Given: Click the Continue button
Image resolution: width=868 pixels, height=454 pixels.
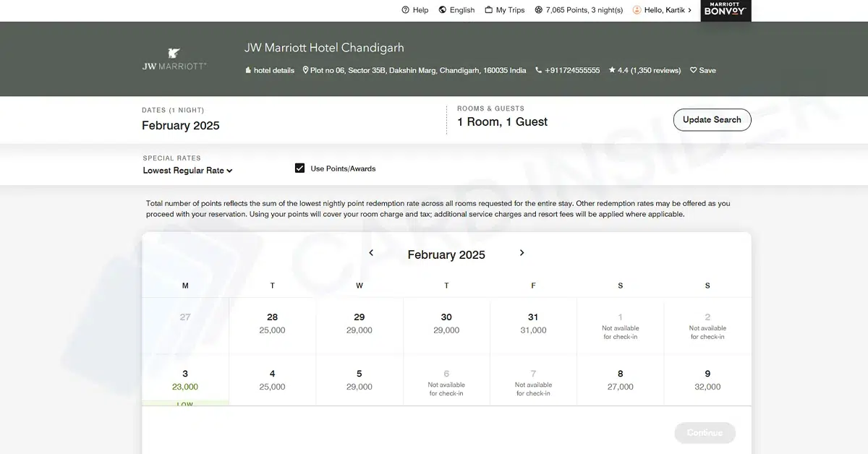Looking at the screenshot, I should point(705,433).
